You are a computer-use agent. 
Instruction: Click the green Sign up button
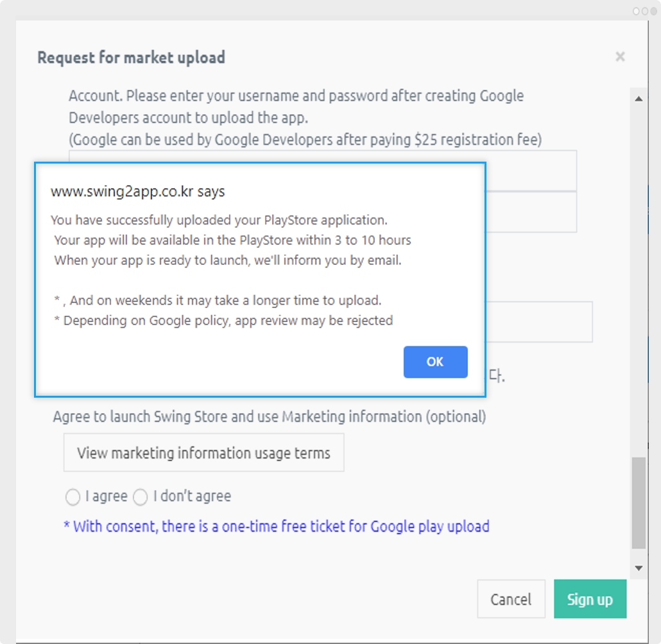pos(590,599)
